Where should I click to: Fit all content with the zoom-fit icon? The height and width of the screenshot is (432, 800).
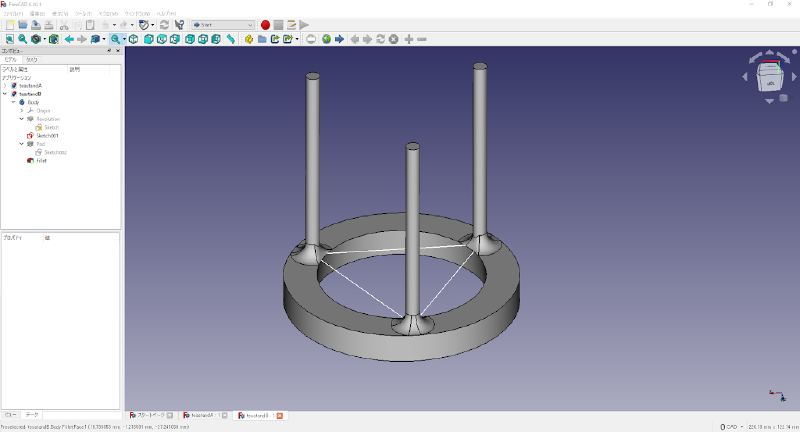click(x=10, y=39)
